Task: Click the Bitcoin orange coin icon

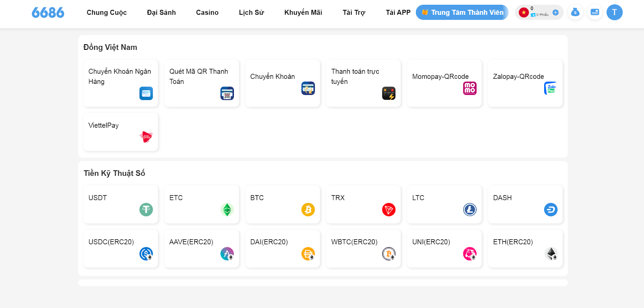Action: tap(308, 209)
